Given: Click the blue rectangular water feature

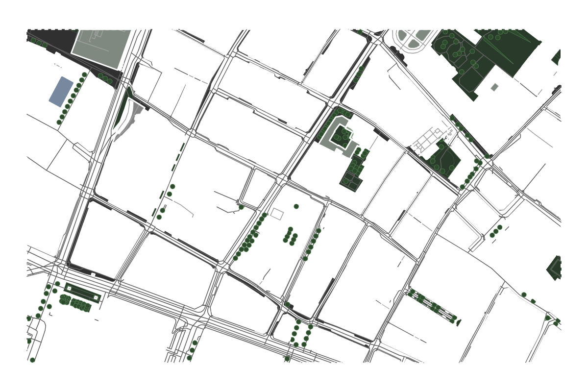Looking at the screenshot, I should tap(61, 92).
